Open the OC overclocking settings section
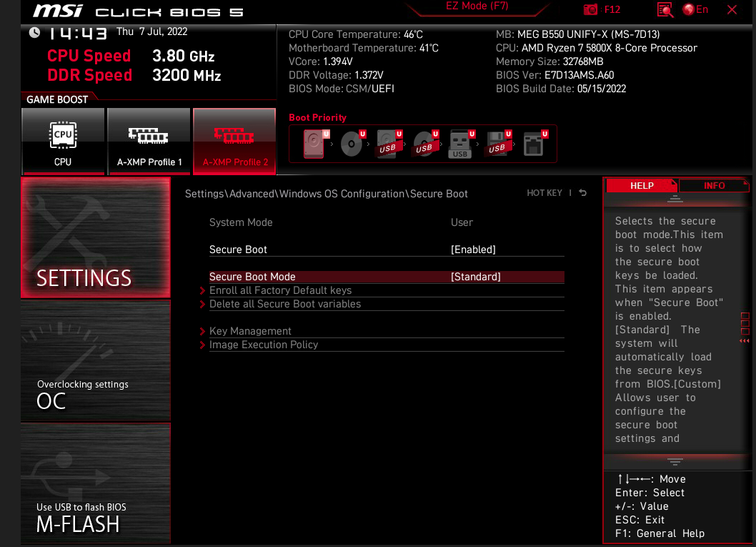This screenshot has height=547, width=756. pyautogui.click(x=96, y=361)
